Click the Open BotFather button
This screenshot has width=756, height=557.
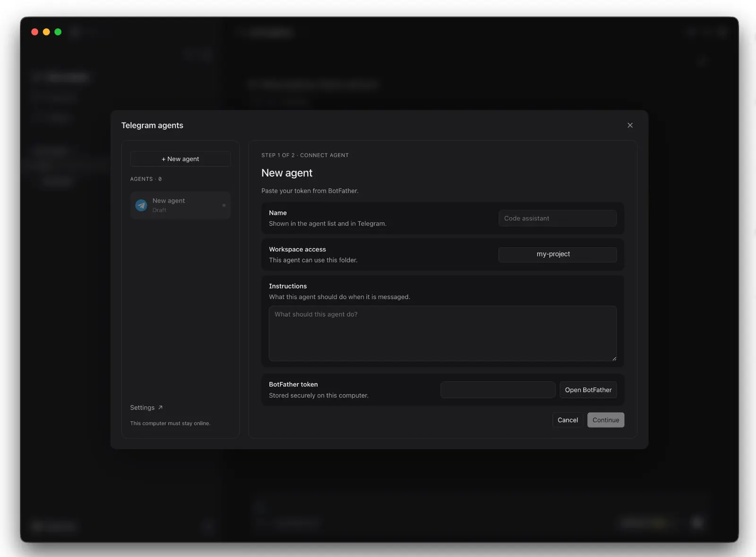588,390
